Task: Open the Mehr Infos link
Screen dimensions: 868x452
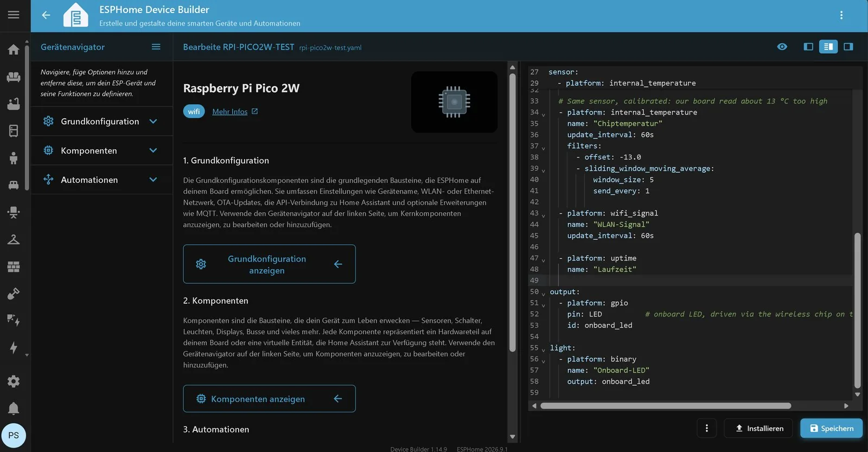Action: [235, 112]
